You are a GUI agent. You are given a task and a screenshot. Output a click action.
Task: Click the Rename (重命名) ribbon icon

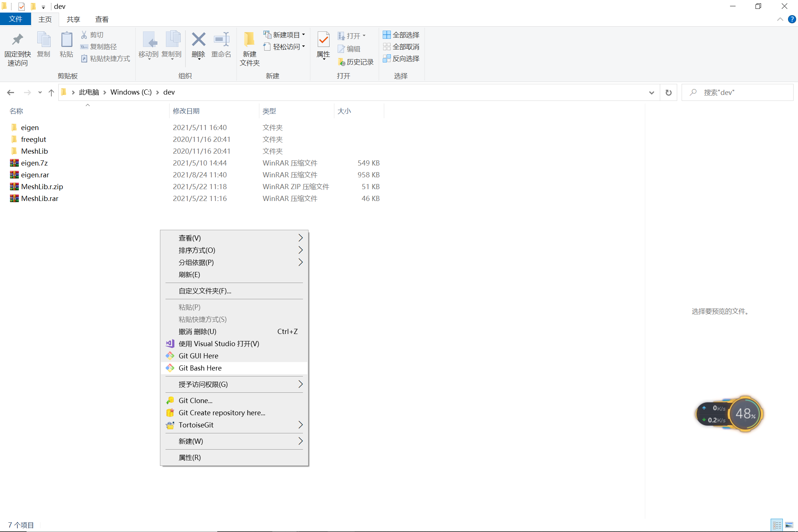pyautogui.click(x=221, y=45)
